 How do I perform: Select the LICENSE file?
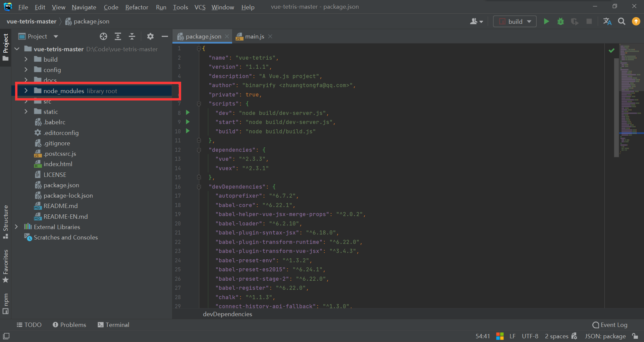pyautogui.click(x=55, y=175)
